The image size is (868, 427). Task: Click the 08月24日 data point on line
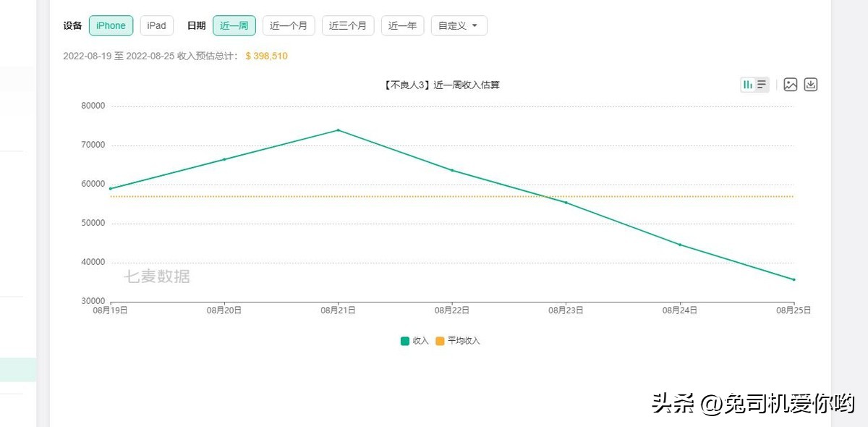click(680, 245)
